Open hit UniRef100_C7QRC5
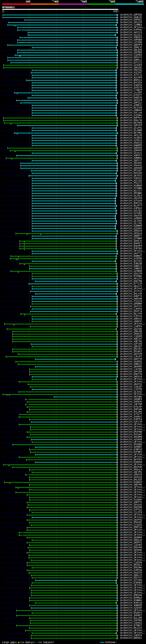 (131, 90)
